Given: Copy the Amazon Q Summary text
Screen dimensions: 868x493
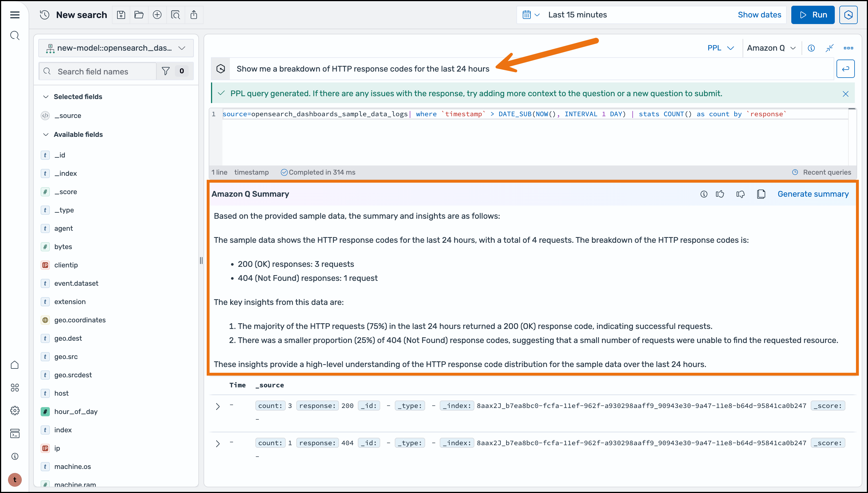Looking at the screenshot, I should (761, 194).
